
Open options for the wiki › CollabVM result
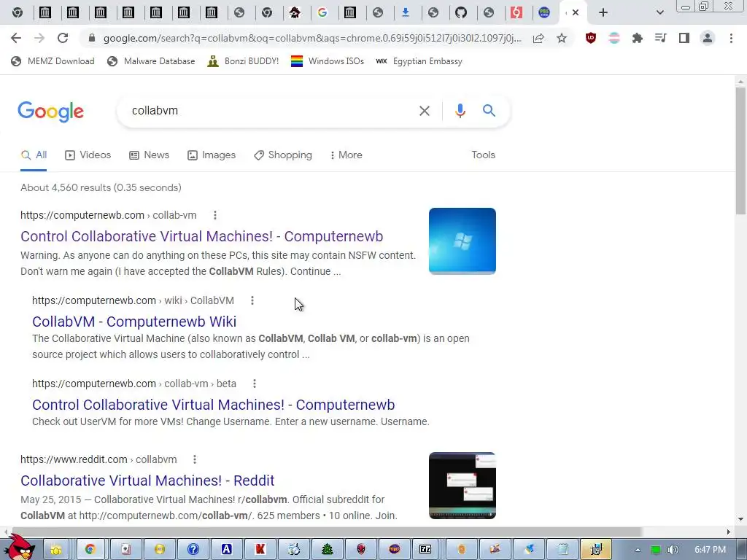pyautogui.click(x=252, y=300)
